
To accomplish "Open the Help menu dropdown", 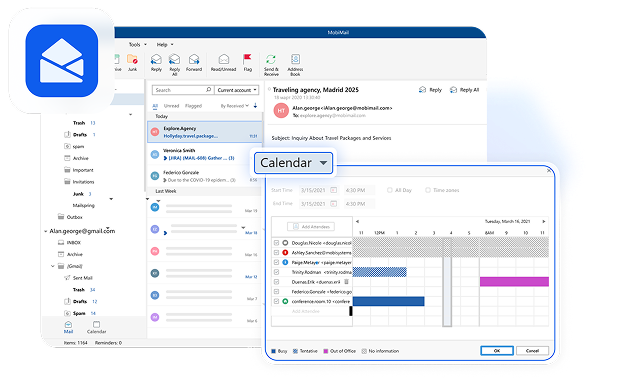I will tap(165, 44).
